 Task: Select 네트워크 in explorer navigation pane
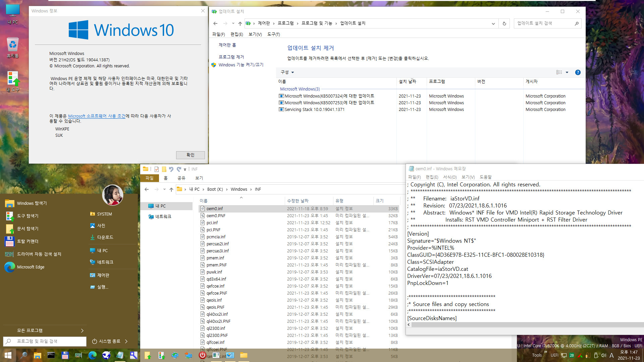pos(163,217)
